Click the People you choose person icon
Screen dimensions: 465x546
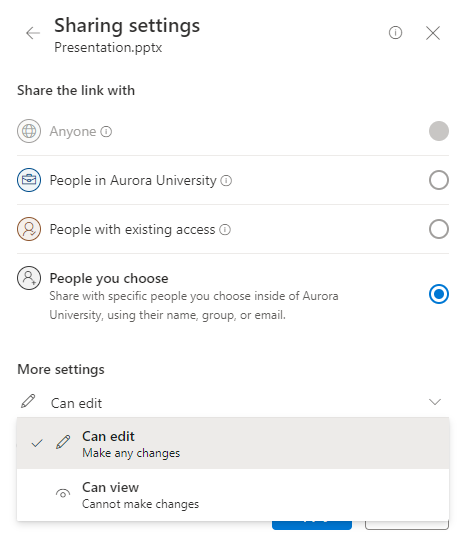pyautogui.click(x=29, y=278)
